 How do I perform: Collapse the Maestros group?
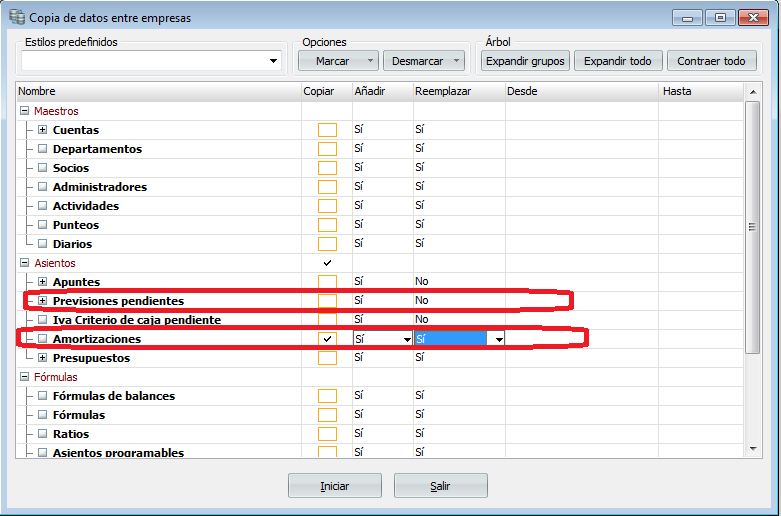[24, 111]
